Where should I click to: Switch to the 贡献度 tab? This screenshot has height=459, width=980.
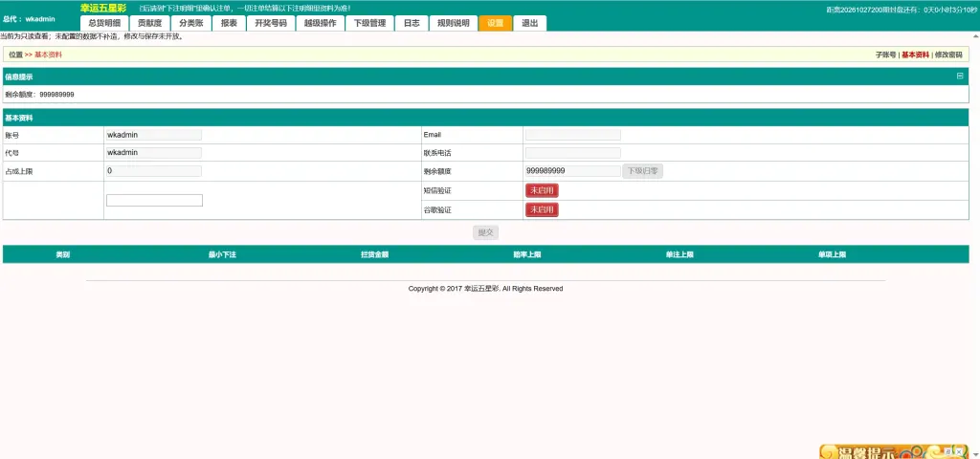(x=150, y=23)
